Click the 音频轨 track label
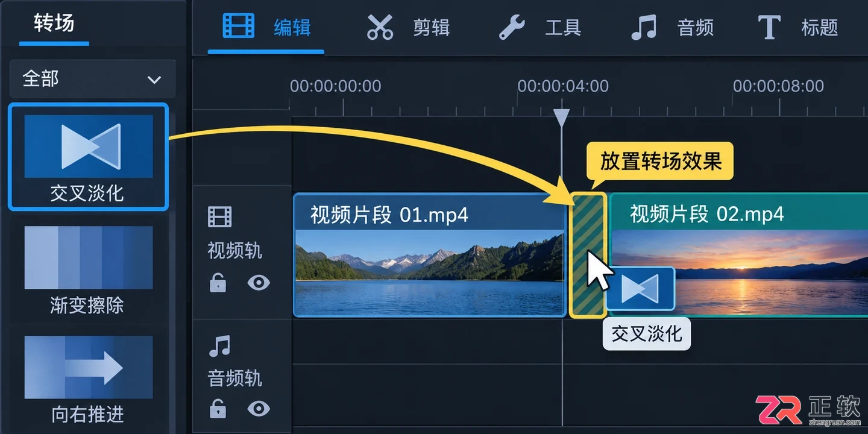 pyautogui.click(x=234, y=378)
